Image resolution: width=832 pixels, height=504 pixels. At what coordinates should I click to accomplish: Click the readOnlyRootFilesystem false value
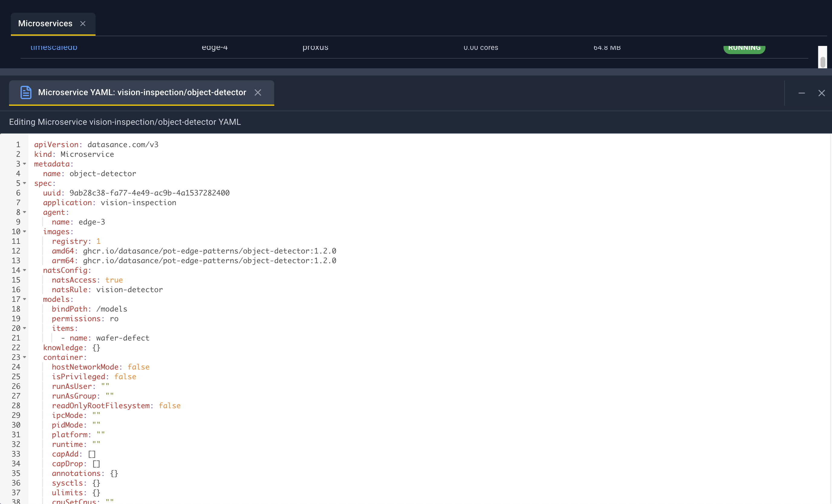pos(170,406)
